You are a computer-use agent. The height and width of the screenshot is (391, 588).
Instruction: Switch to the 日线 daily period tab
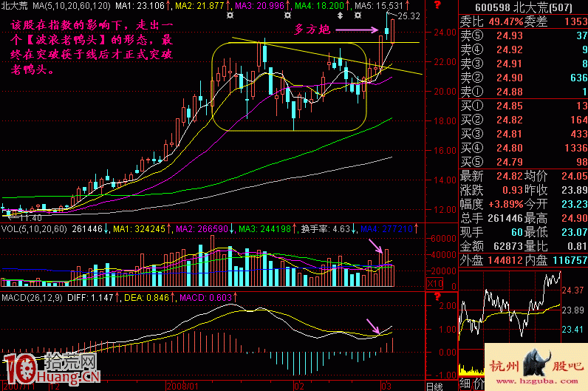[434, 386]
